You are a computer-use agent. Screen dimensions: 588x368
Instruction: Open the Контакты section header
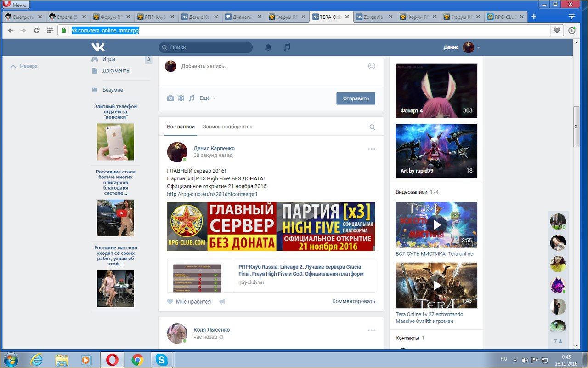(x=407, y=338)
